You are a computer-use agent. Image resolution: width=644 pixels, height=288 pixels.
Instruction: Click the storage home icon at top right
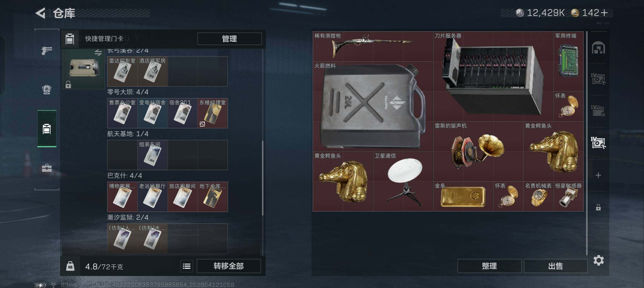pyautogui.click(x=598, y=48)
